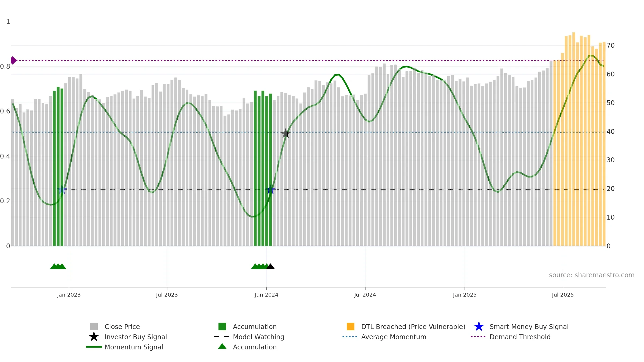This screenshot has width=644, height=362.
Task: Click the blue Smart Money Buy Signal legend star
Action: 479,326
